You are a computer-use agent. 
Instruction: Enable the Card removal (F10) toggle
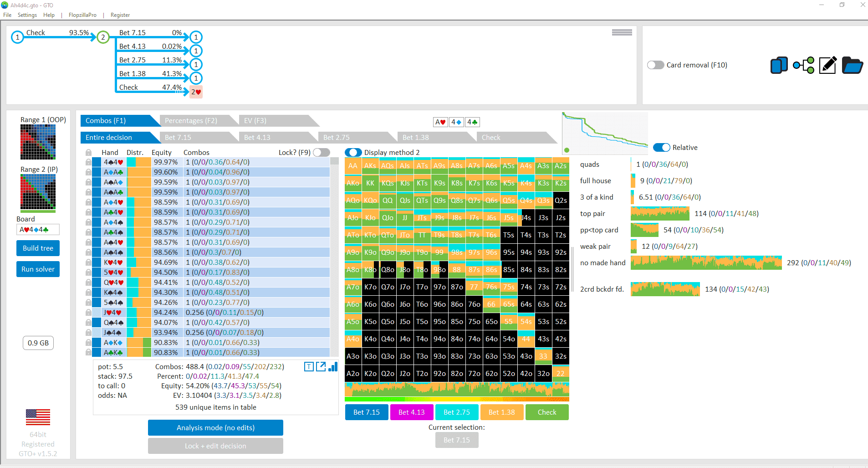tap(655, 65)
